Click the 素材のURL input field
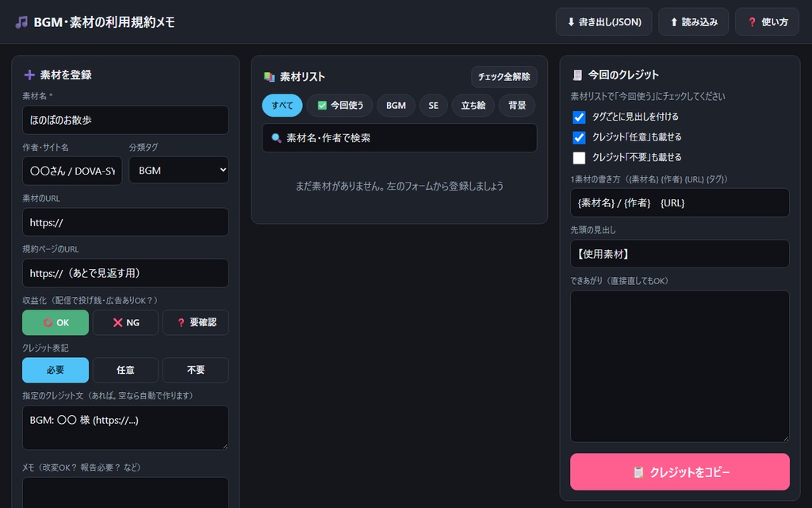This screenshot has height=508, width=812. [x=125, y=222]
